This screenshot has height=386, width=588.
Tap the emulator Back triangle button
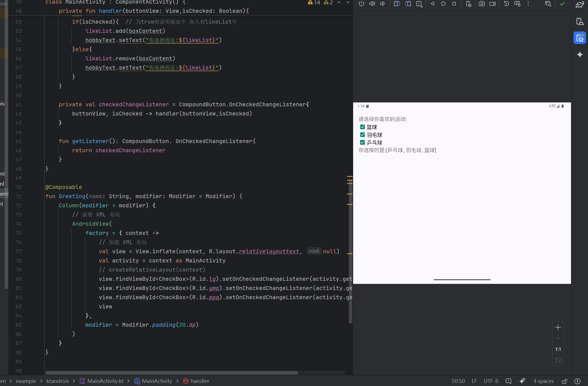click(x=432, y=4)
